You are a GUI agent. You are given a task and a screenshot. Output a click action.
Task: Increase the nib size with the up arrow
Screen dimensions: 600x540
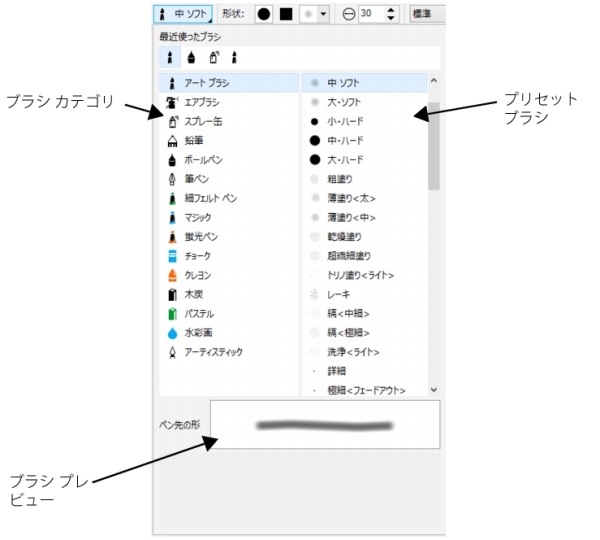pos(391,11)
